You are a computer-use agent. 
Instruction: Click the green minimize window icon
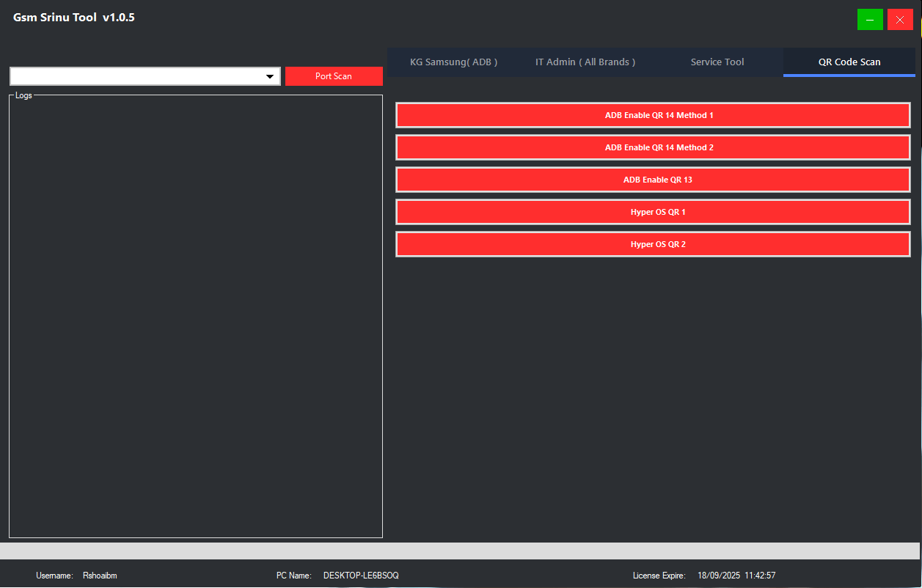pos(870,19)
